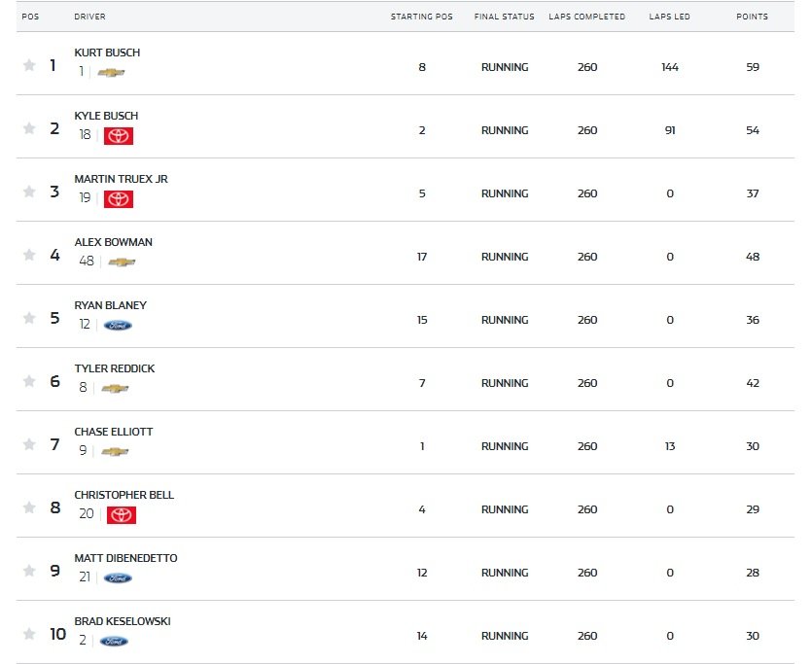Screen dimensions: 812x664
Task: Toggle favorite star for Chase Elliott
Action: [29, 445]
